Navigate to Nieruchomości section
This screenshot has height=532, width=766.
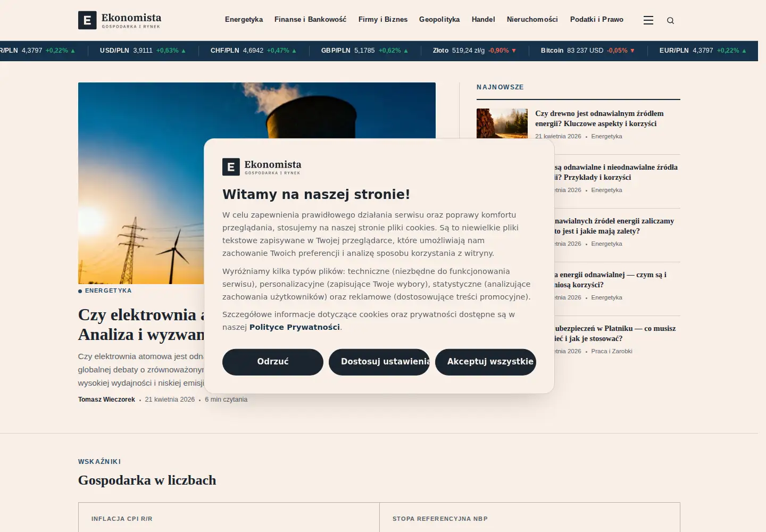(x=532, y=19)
